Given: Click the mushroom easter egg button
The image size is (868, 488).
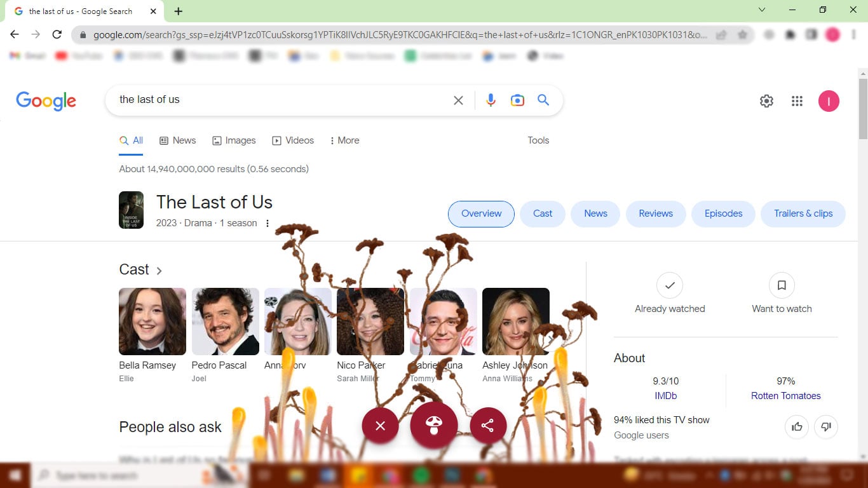Looking at the screenshot, I should [434, 425].
